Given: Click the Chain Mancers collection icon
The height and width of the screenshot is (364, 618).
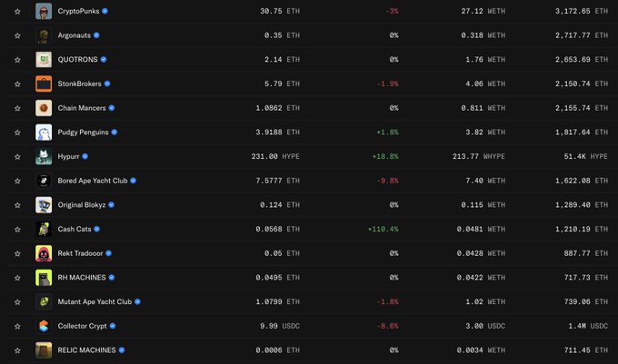Looking at the screenshot, I should point(44,108).
